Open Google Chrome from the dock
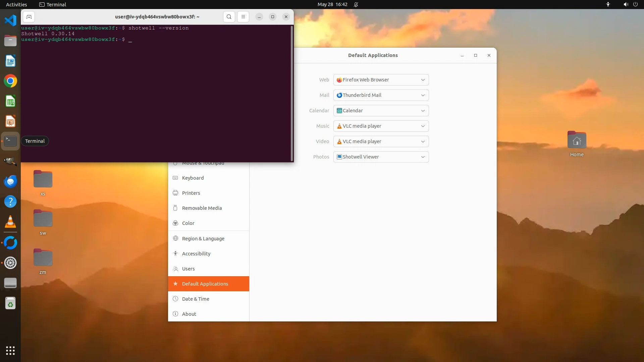 pyautogui.click(x=10, y=81)
